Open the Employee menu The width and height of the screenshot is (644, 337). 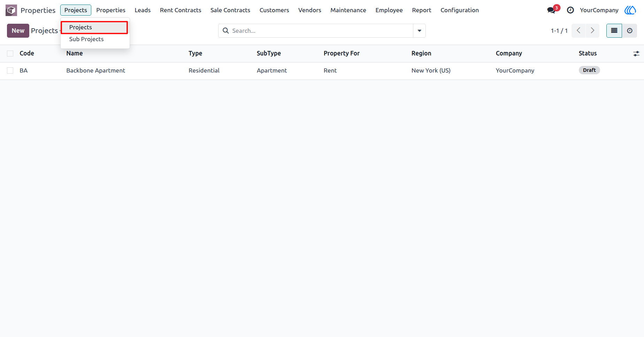pos(389,10)
